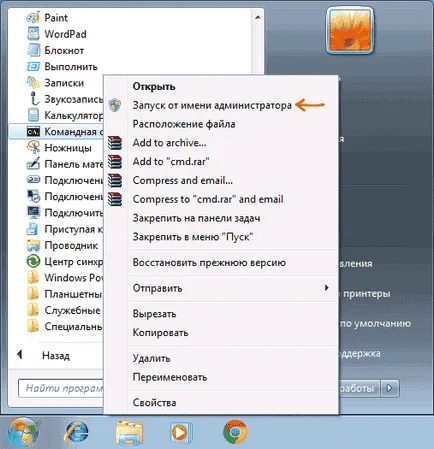Click the user account picture thumbnail
This screenshot has width=434, height=449.
point(350,31)
